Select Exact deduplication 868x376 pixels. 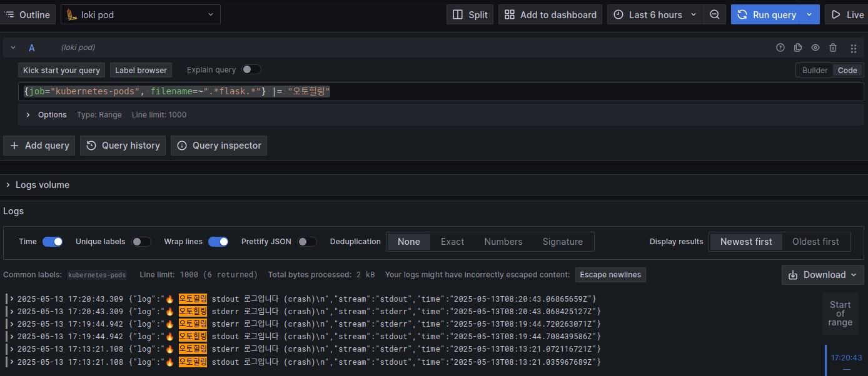(x=453, y=242)
